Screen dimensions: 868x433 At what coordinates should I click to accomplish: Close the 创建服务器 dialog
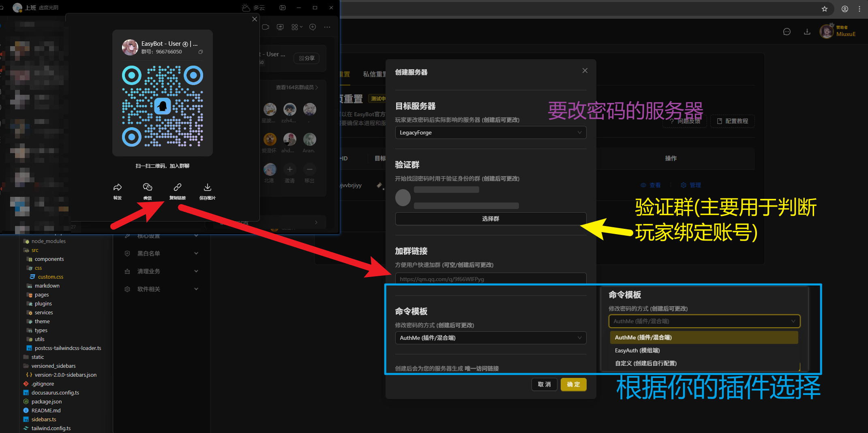click(x=585, y=70)
